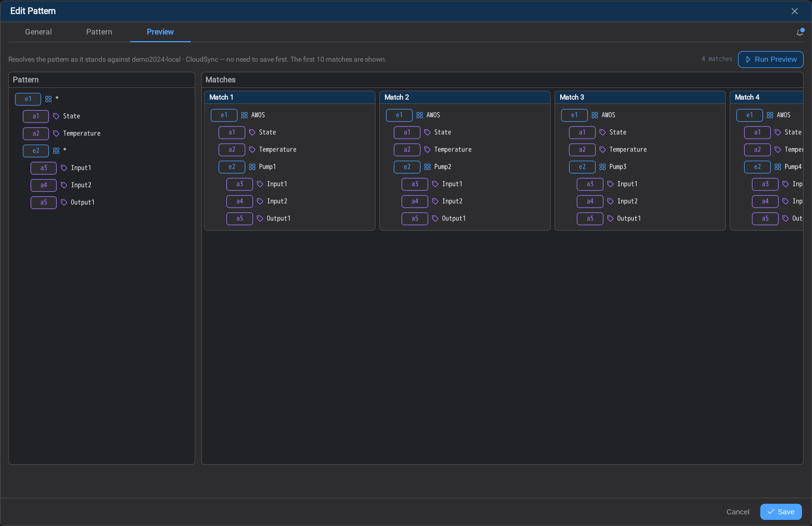The width and height of the screenshot is (812, 526).
Task: Select Pump3 in Match 3
Action: tap(618, 167)
